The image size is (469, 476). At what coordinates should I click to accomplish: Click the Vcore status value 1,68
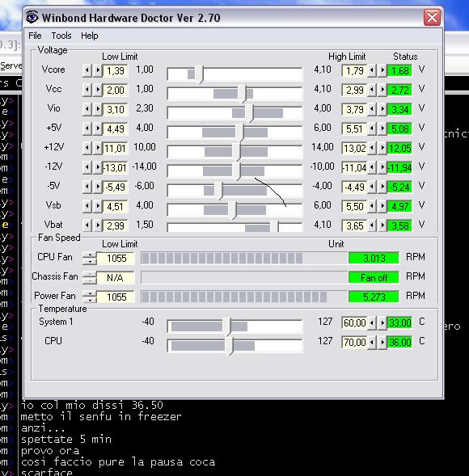coord(399,71)
